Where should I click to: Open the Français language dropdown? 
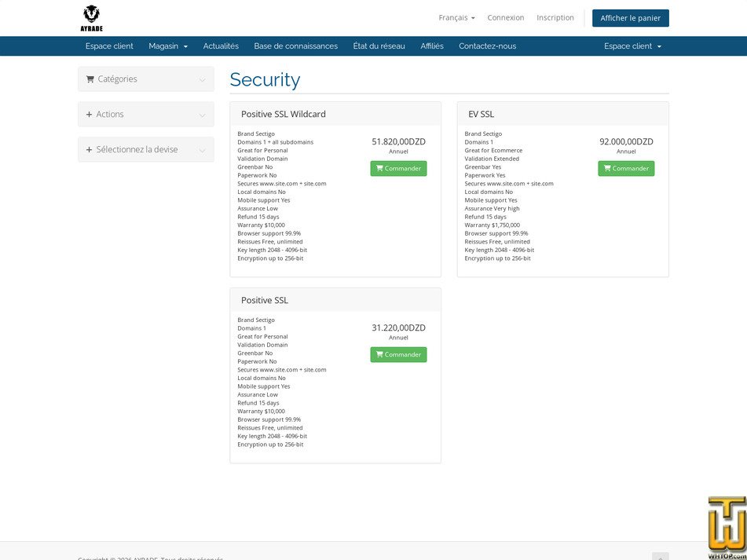[456, 17]
